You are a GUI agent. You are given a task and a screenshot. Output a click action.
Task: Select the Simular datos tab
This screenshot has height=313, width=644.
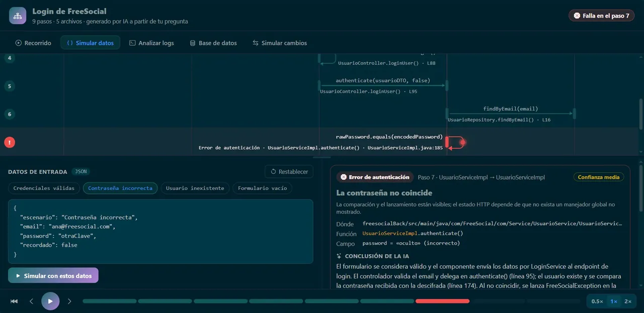coord(90,43)
